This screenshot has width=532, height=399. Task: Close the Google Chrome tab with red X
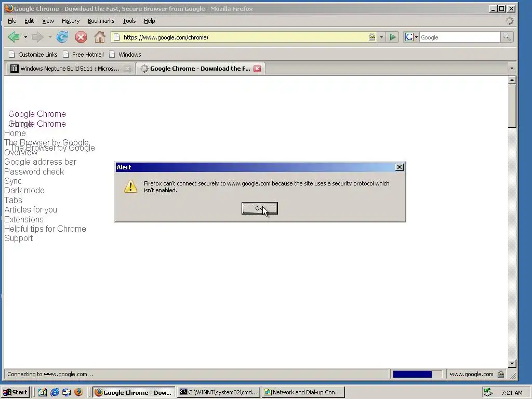coord(258,69)
